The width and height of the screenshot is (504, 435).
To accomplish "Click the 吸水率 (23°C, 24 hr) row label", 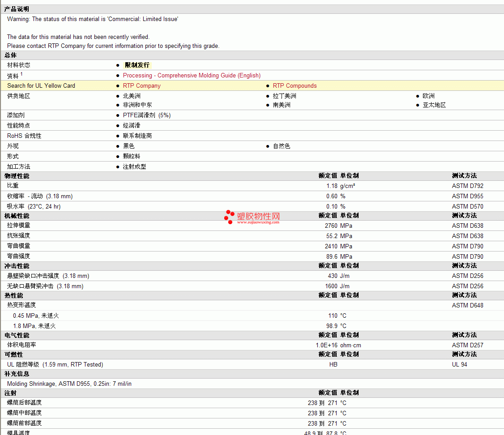I will pos(34,207).
